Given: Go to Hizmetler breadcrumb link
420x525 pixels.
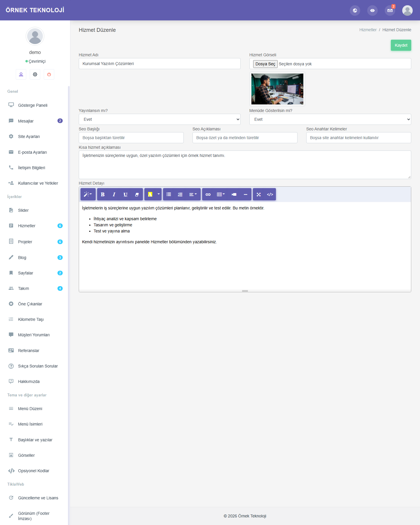Looking at the screenshot, I should tap(368, 30).
